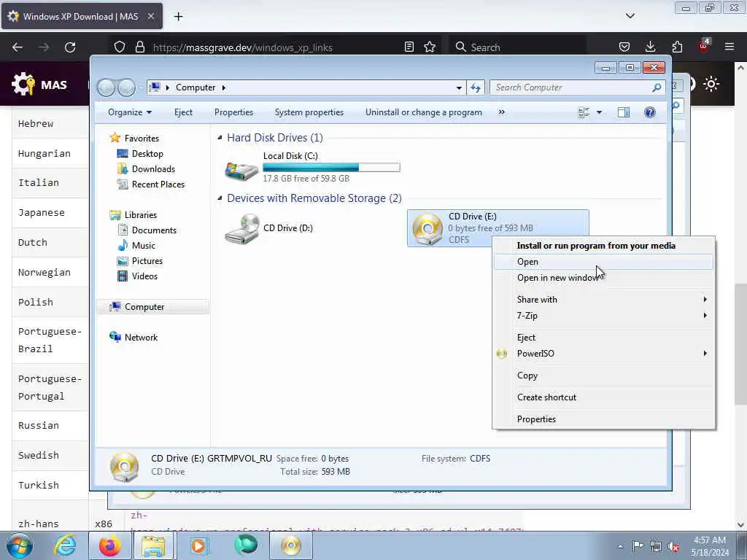Open the view options dropdown arrow
The image size is (747, 560).
click(600, 112)
